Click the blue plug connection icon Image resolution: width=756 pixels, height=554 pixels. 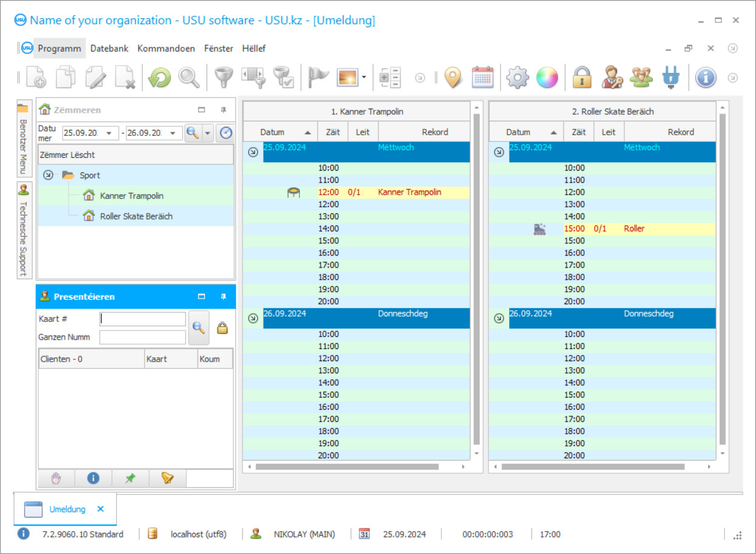671,78
